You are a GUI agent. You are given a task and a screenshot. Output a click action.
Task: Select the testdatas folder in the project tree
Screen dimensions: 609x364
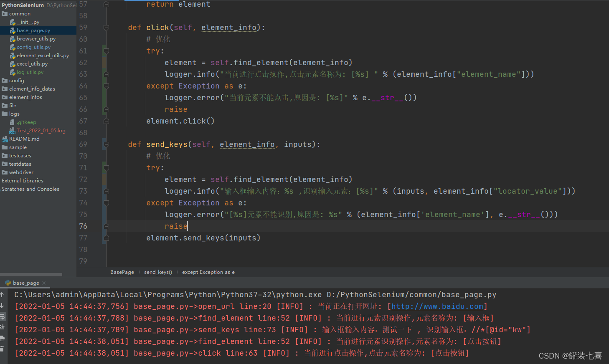click(20, 164)
